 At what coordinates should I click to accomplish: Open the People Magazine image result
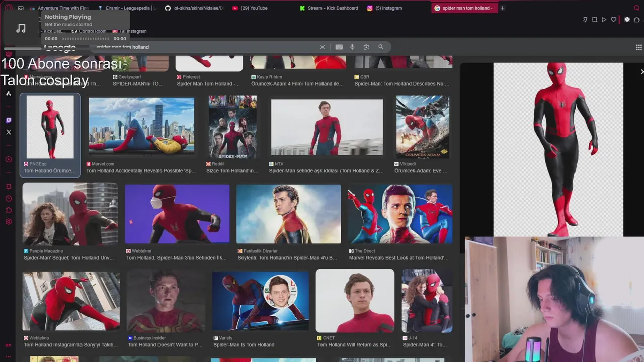[x=70, y=214]
